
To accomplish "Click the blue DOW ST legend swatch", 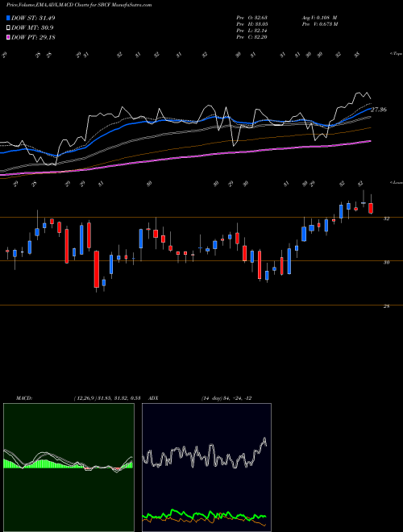I will click(9, 18).
